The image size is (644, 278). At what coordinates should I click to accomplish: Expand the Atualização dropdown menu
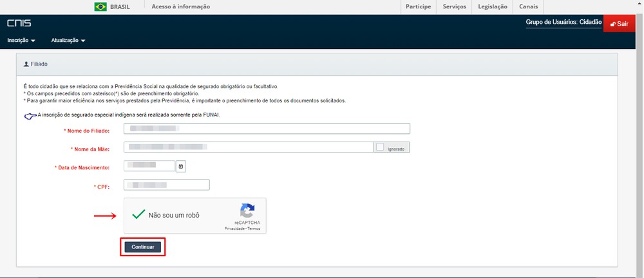click(68, 41)
